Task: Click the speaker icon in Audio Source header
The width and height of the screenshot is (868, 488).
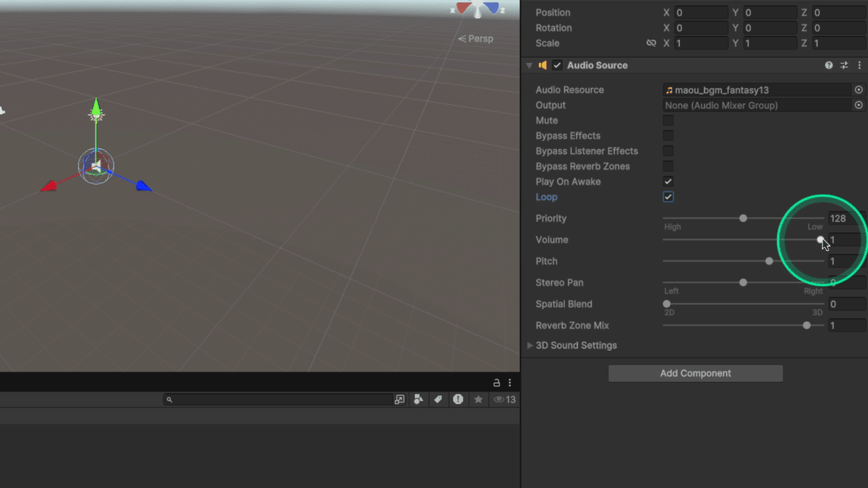Action: click(543, 65)
